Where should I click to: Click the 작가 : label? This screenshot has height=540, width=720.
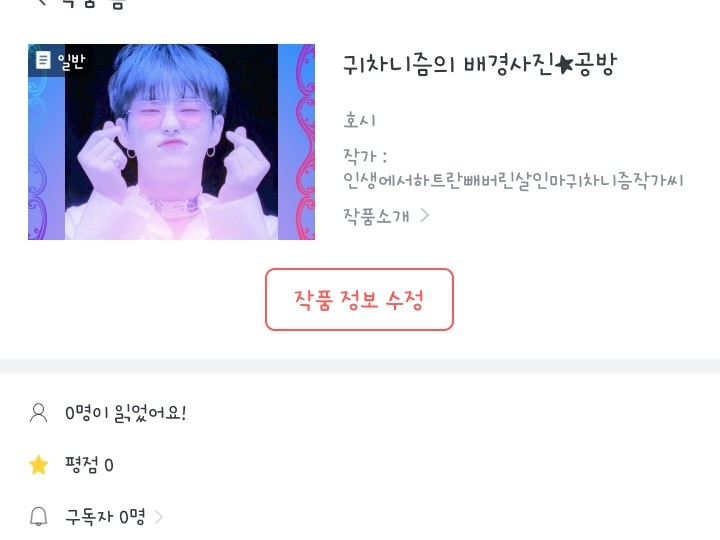click(x=365, y=156)
